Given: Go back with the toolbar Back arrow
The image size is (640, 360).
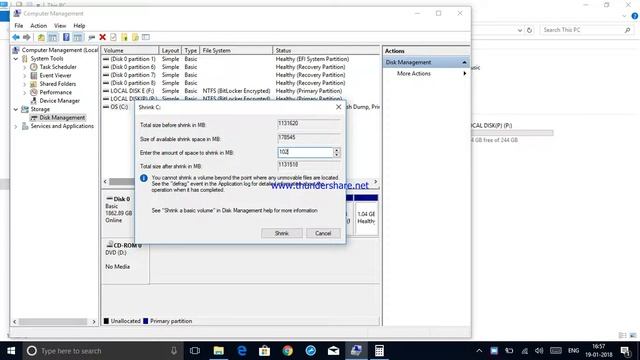Looking at the screenshot, I should [x=16, y=37].
